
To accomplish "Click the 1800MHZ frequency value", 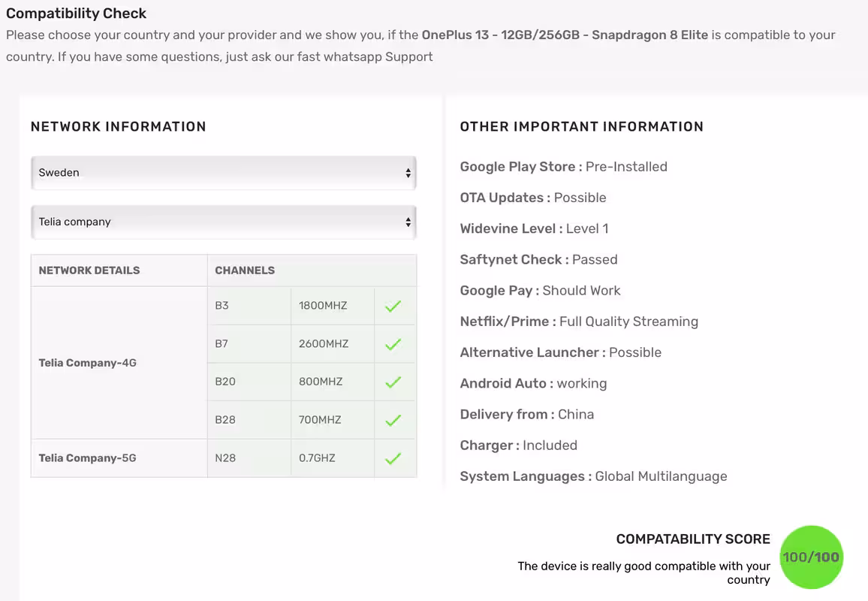I will tap(323, 306).
